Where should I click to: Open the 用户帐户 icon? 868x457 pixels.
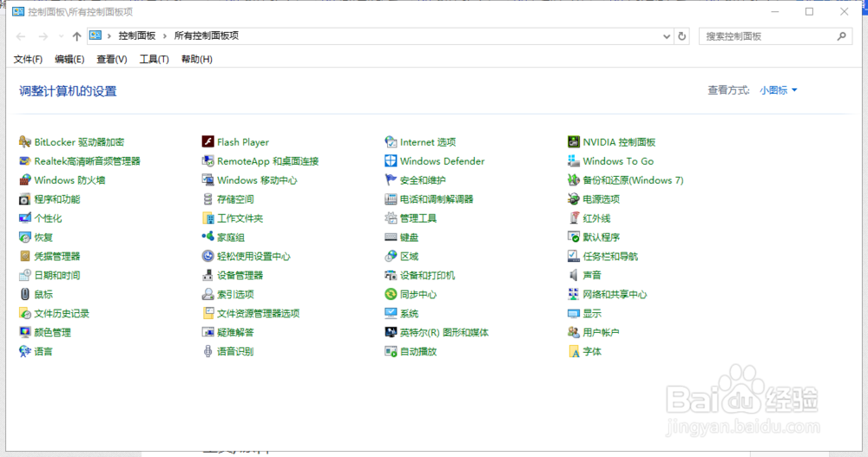(x=574, y=332)
